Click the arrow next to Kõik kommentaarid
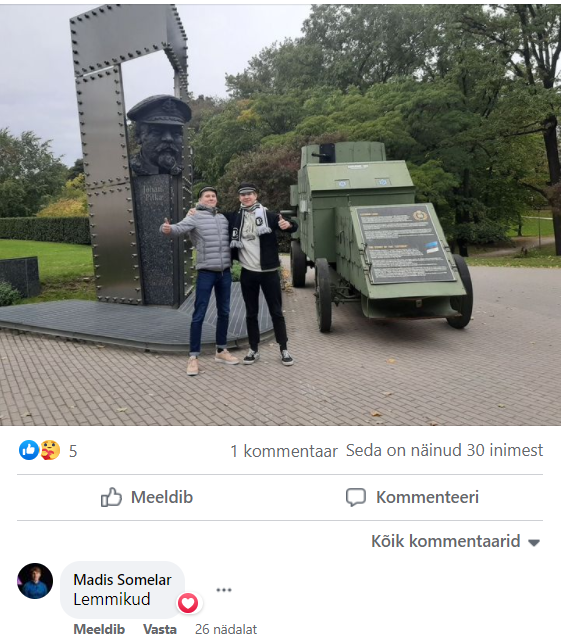Viewport: 561px width, 637px height. 534,542
